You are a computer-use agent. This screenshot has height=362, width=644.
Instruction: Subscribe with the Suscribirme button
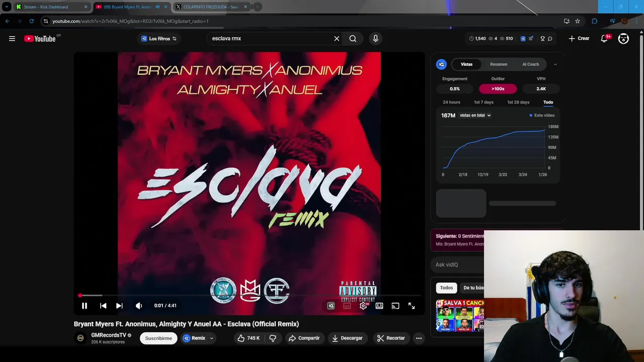pyautogui.click(x=158, y=338)
